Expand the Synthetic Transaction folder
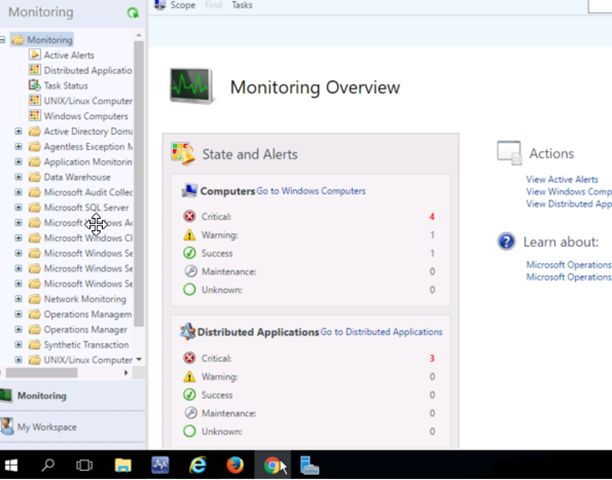The height and width of the screenshot is (480, 612). 18,345
